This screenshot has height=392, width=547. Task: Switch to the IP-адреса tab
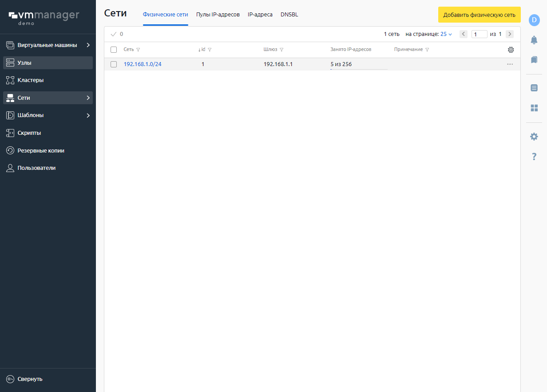[x=260, y=15]
